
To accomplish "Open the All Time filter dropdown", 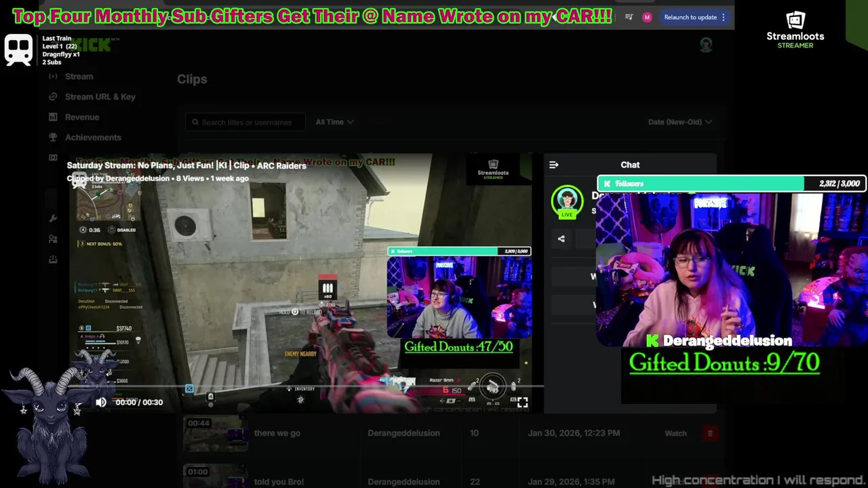I will coord(334,122).
